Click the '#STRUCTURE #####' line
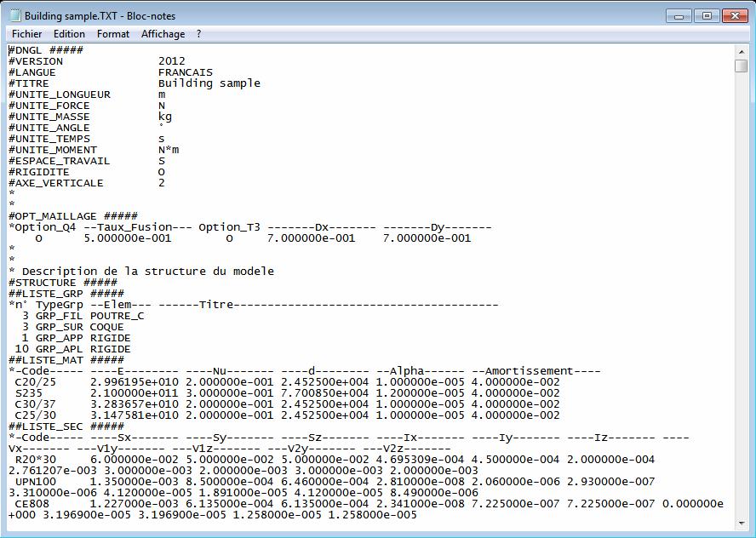This screenshot has width=756, height=538. tap(63, 283)
